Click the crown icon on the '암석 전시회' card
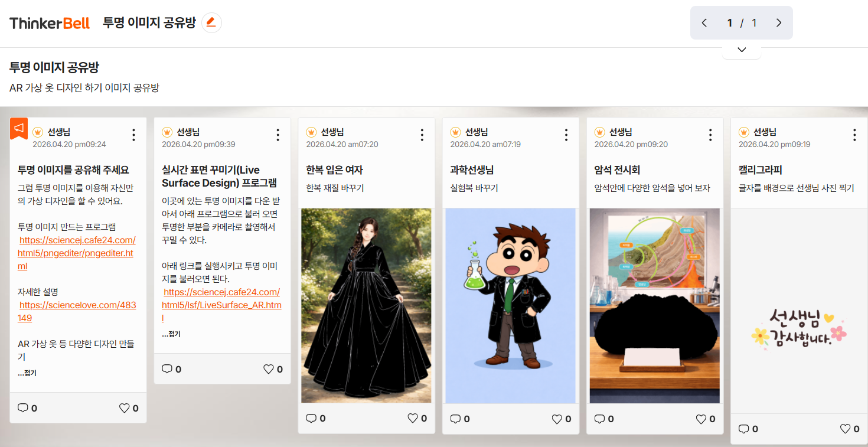Image resolution: width=868 pixels, height=447 pixels. [x=600, y=132]
